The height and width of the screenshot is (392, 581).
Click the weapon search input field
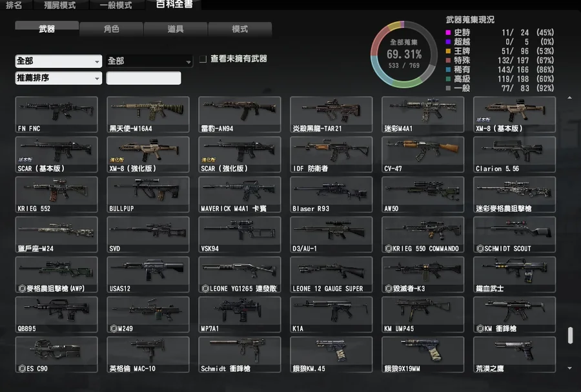143,78
